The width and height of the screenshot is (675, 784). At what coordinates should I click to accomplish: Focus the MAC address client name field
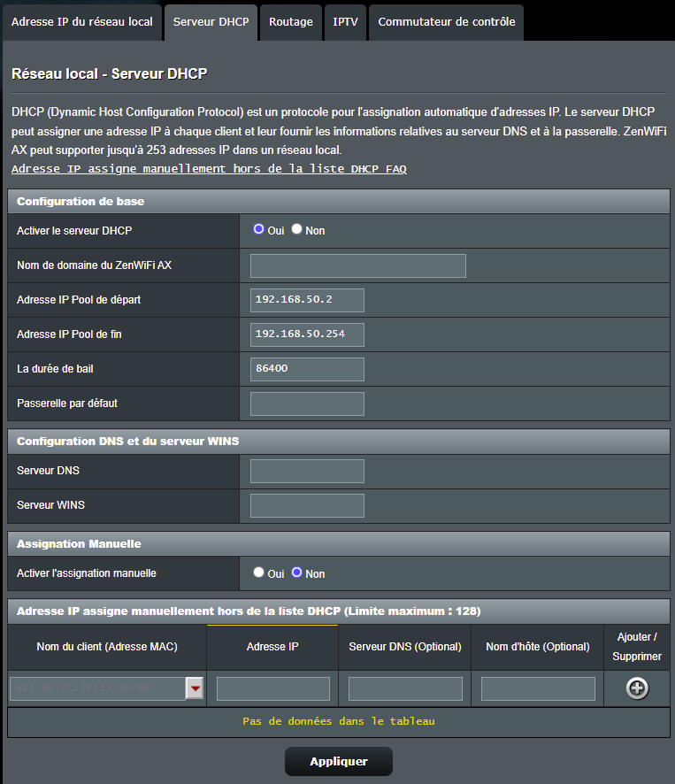97,688
